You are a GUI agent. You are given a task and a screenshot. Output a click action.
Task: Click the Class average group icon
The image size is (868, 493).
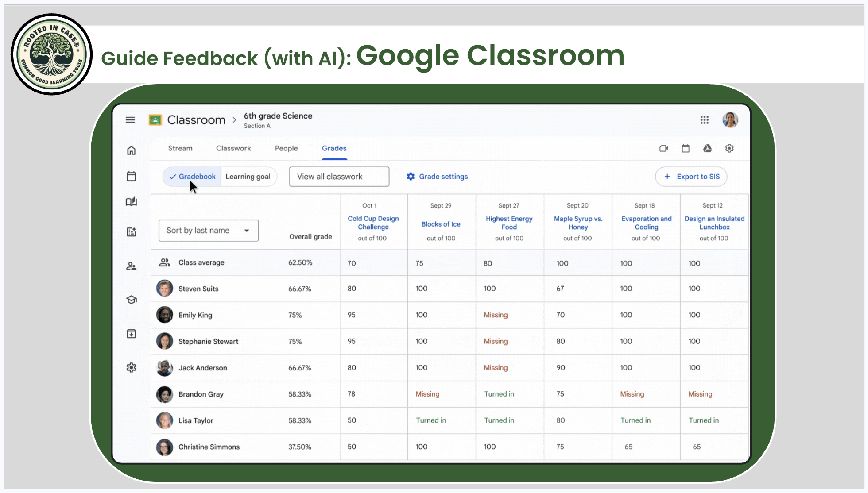click(165, 262)
